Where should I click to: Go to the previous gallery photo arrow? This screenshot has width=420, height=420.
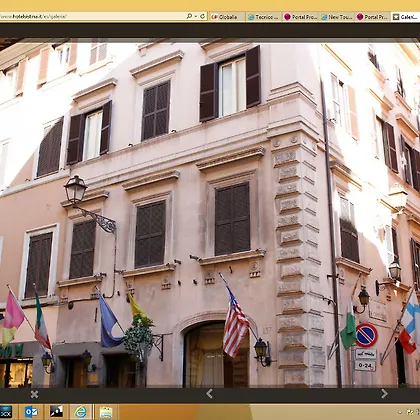point(209,394)
